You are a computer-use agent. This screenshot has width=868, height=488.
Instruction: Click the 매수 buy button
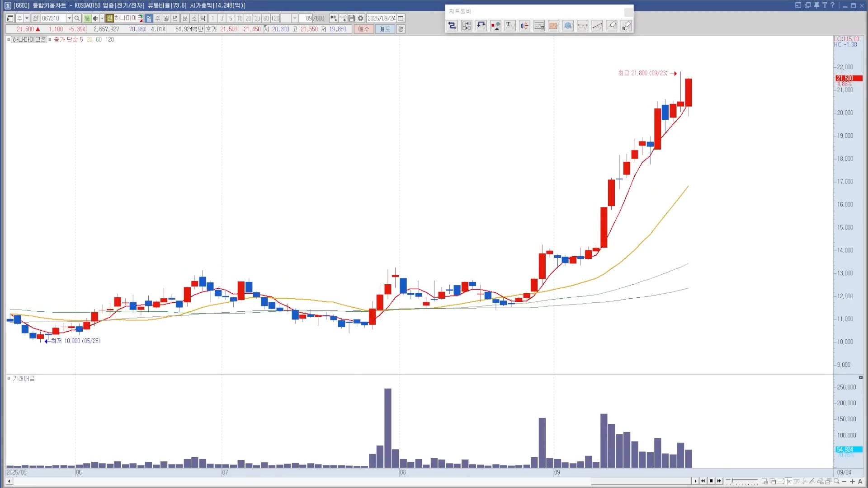click(x=364, y=29)
